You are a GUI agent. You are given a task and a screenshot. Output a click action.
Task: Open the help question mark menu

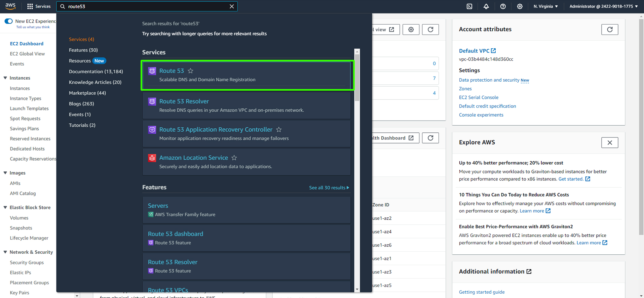(503, 6)
